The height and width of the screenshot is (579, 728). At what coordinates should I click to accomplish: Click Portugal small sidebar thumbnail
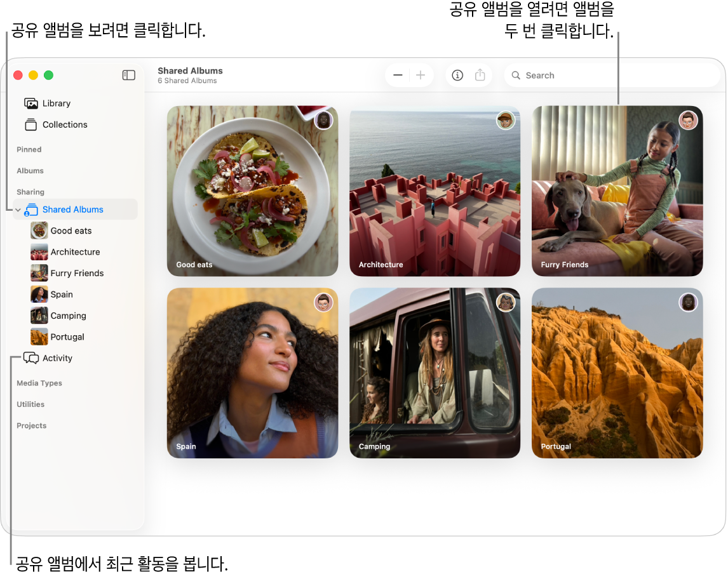(x=39, y=337)
